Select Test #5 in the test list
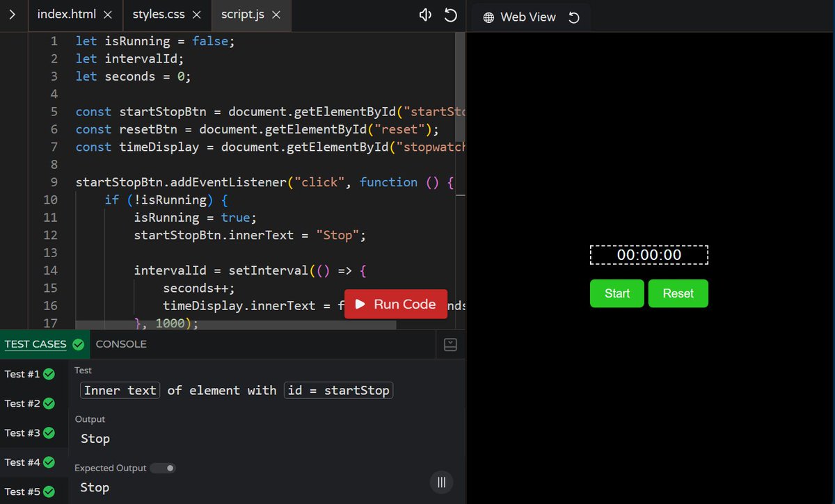Screen dimensions: 835x504 click(23, 491)
